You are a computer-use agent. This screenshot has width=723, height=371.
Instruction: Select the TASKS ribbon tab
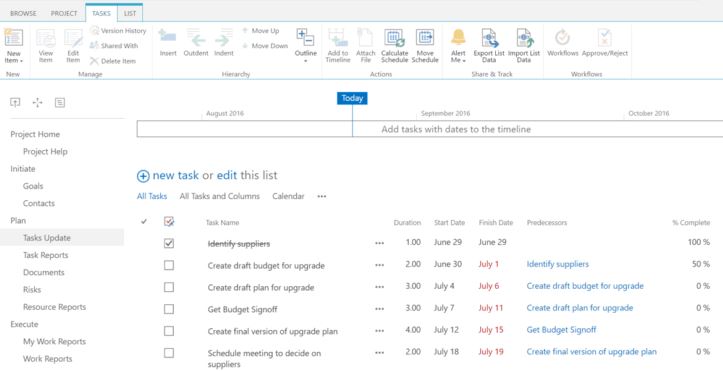tap(101, 13)
